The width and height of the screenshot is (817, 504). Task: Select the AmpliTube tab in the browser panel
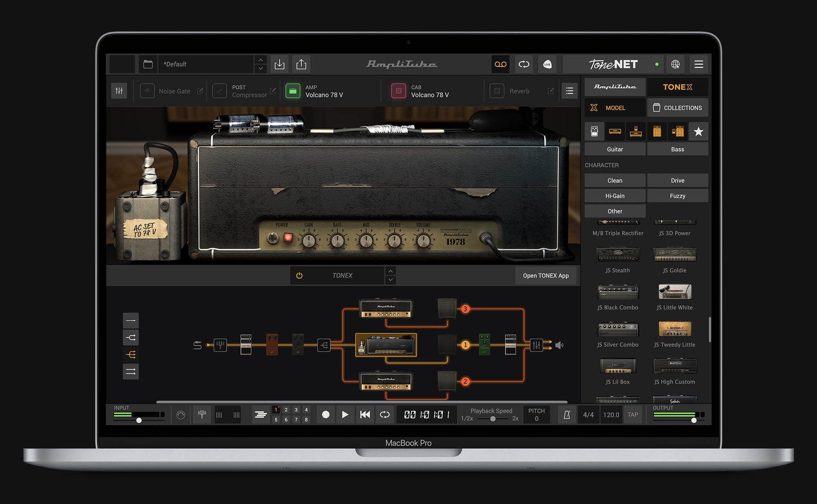[x=615, y=87]
